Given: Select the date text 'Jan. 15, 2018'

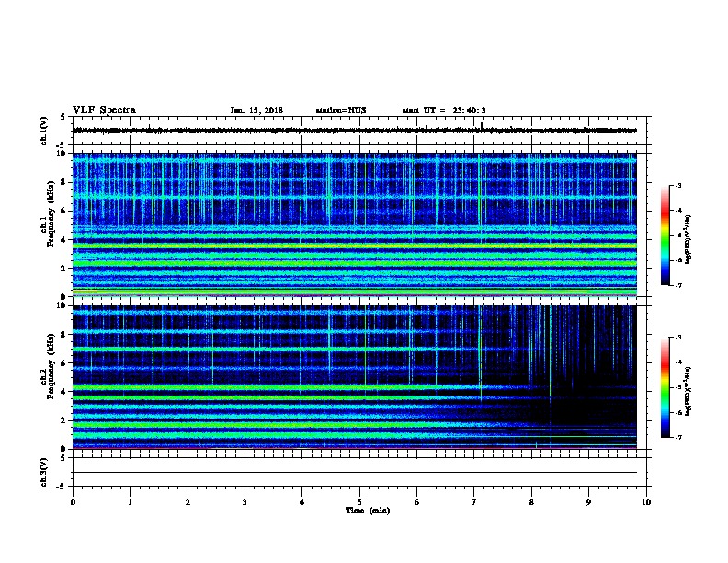Looking at the screenshot, I should click(256, 110).
